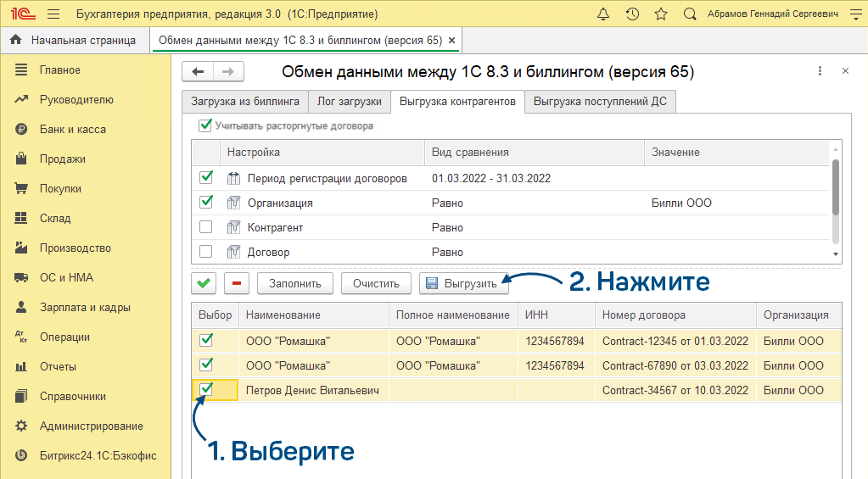The height and width of the screenshot is (479, 868).
Task: Click the Операции Дт/Кт icon
Action: [x=21, y=337]
